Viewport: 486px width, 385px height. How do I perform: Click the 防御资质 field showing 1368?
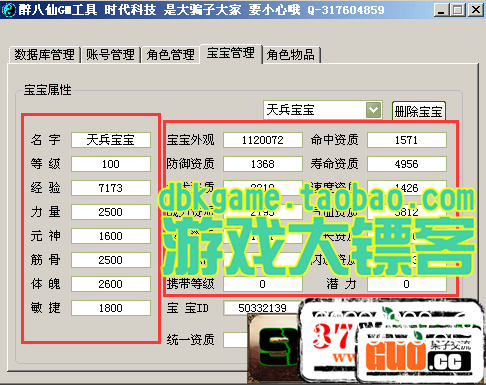(x=263, y=164)
